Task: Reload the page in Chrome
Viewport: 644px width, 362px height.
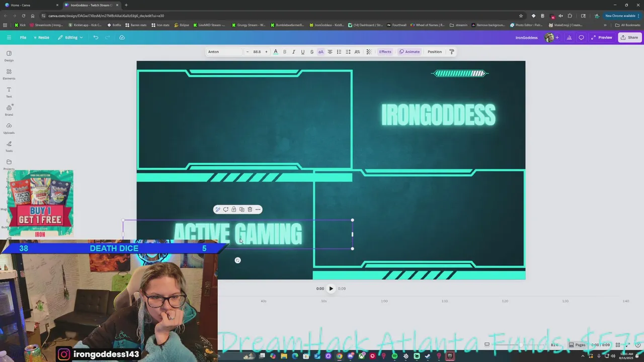Action: [x=23, y=16]
